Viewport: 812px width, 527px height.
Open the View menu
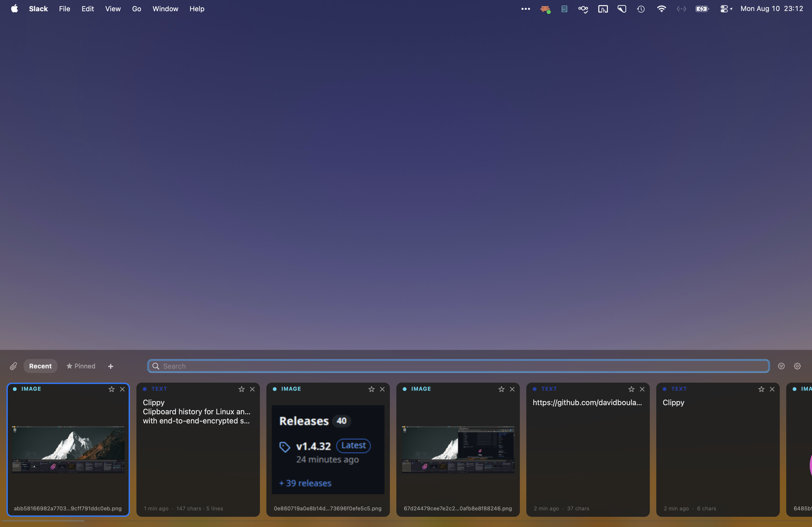click(113, 9)
